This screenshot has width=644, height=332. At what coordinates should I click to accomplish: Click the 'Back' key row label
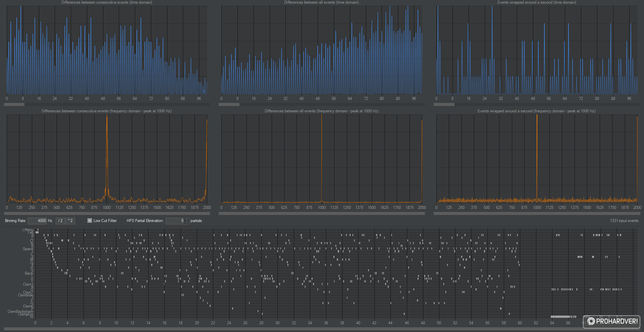(29, 273)
